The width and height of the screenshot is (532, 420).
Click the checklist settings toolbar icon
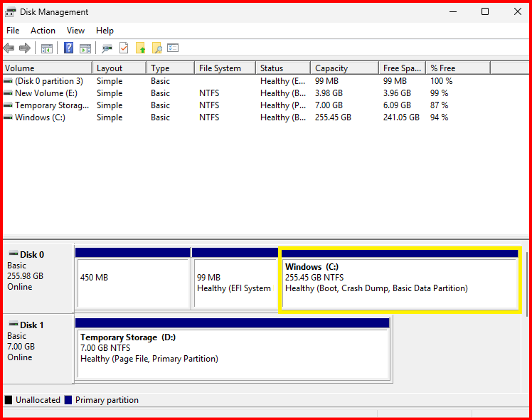click(x=173, y=48)
